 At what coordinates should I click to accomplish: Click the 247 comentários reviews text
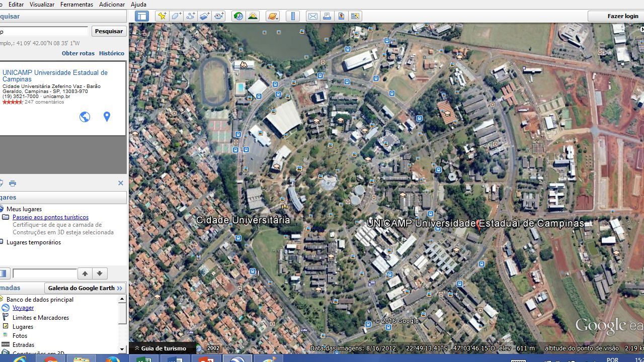coord(44,102)
